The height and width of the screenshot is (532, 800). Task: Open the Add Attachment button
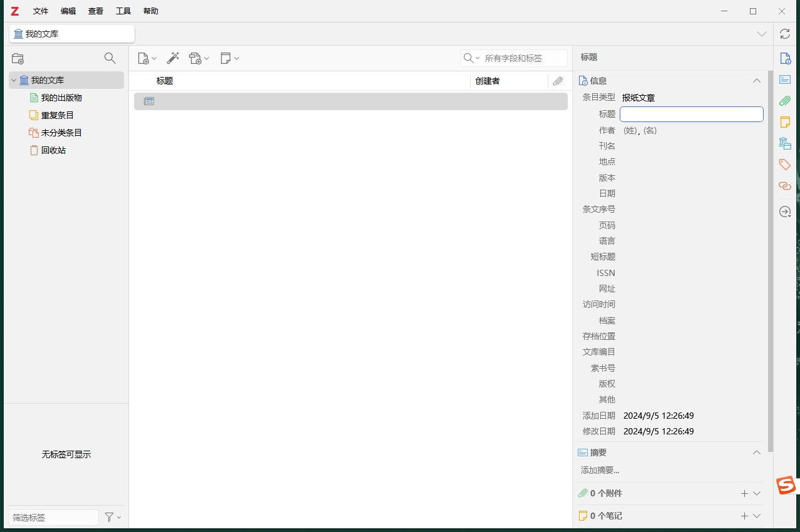199,58
